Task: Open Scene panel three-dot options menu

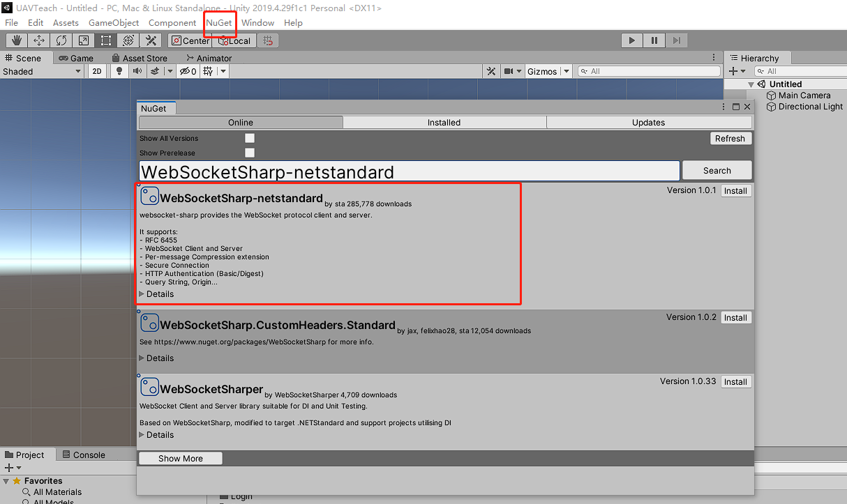Action: [x=714, y=58]
